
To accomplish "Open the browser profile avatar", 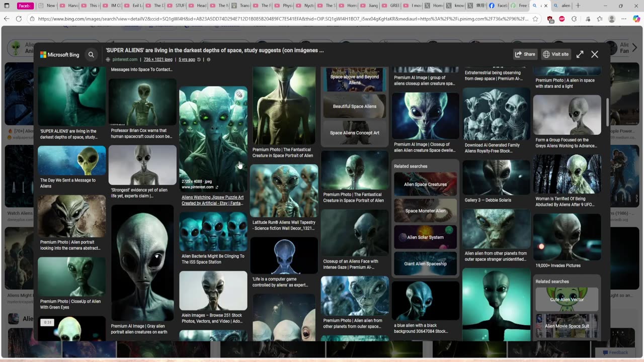I will (612, 19).
